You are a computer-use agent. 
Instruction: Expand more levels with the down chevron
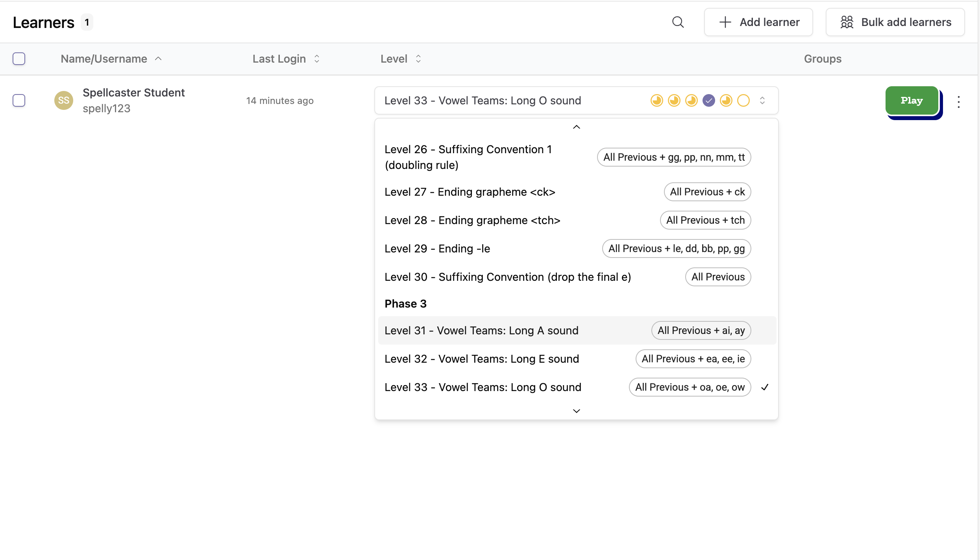click(576, 411)
